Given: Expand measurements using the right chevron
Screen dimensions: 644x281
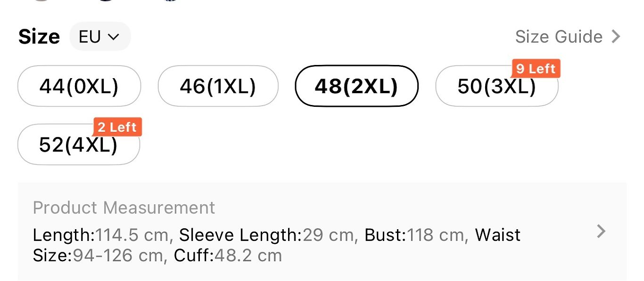Looking at the screenshot, I should [601, 231].
